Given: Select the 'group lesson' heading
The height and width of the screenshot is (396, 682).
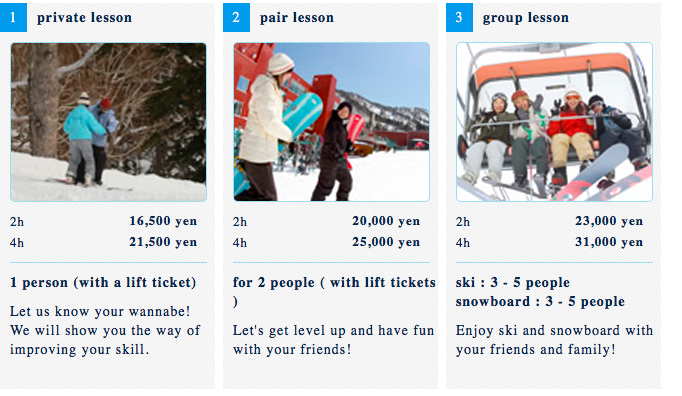Looking at the screenshot, I should click(526, 17).
